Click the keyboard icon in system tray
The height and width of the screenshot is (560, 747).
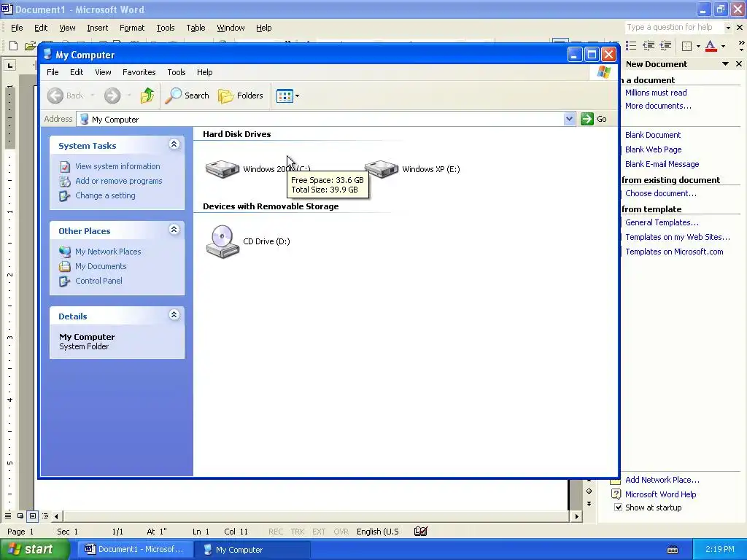click(673, 550)
